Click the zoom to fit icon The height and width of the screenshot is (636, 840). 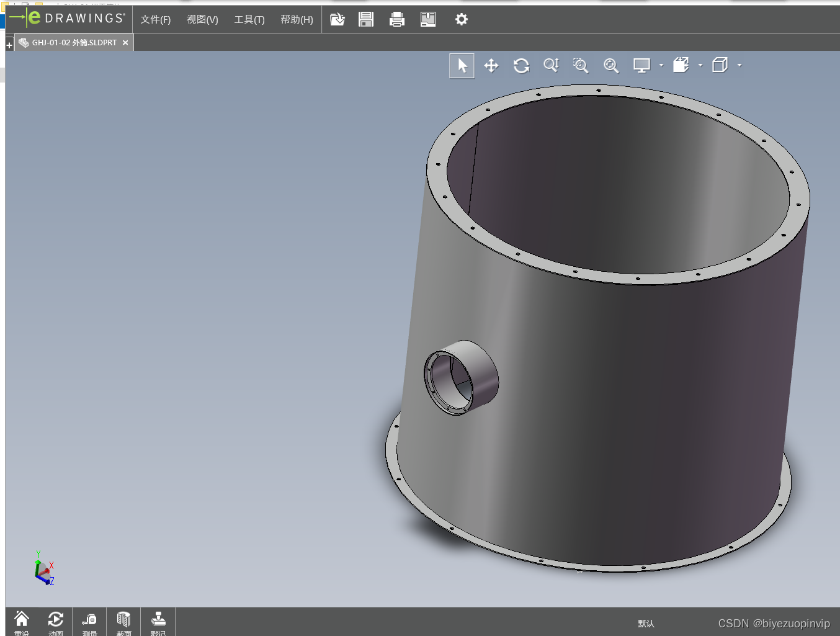(x=611, y=65)
